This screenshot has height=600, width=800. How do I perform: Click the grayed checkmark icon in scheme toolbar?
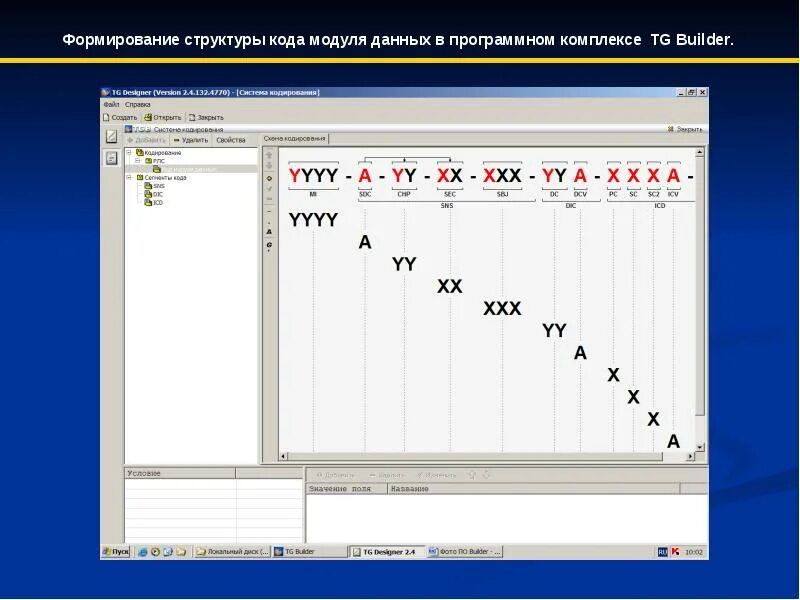269,189
